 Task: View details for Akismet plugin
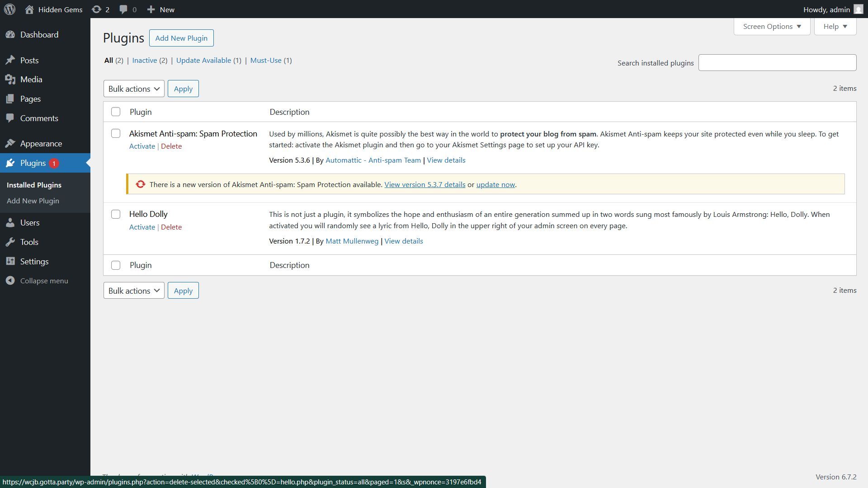pyautogui.click(x=446, y=160)
